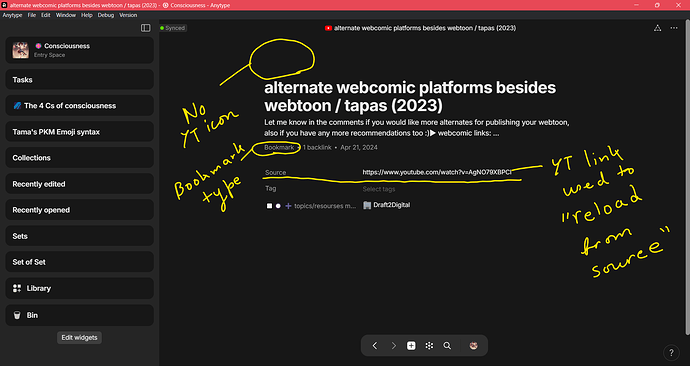The height and width of the screenshot is (366, 690).
Task: Click the bookmark description text
Action: (x=417, y=128)
